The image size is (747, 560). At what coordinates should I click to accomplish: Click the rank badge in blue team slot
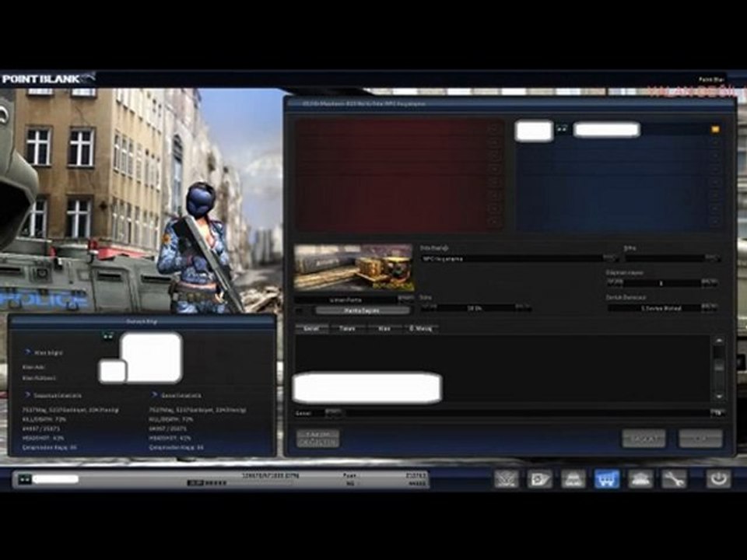(x=562, y=128)
